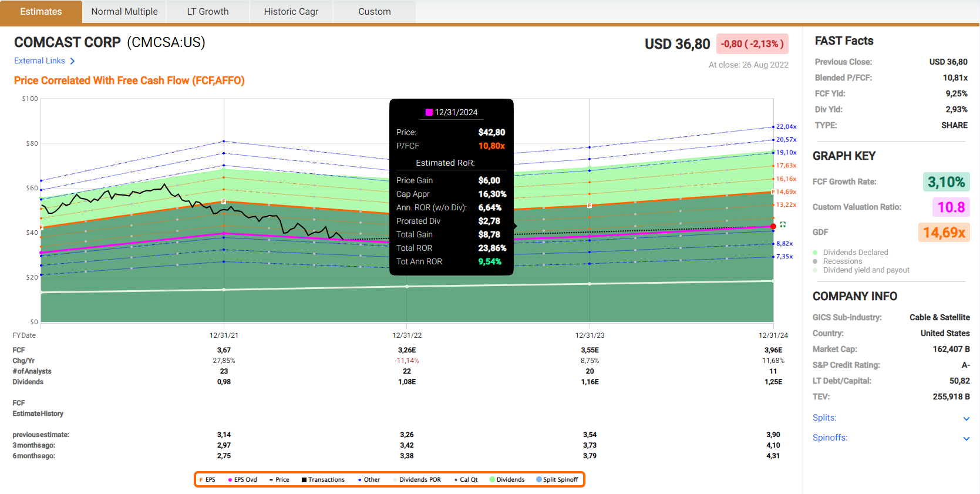Expand the Spinoffs section
This screenshot has width=980, height=494.
point(966,438)
